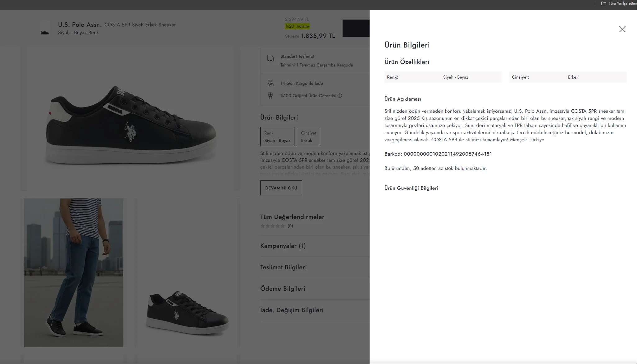Click the 14 Gün Kargo return icon
637x364 pixels.
tap(271, 83)
